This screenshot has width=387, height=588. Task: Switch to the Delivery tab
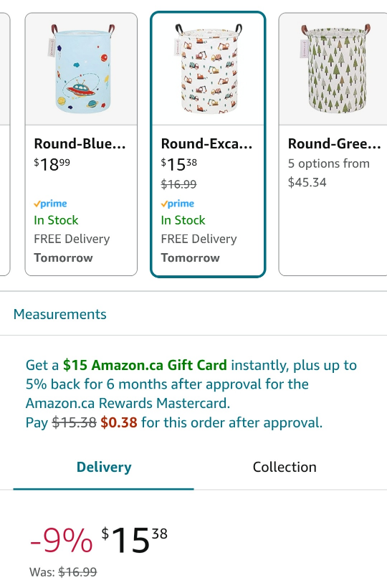[104, 468]
